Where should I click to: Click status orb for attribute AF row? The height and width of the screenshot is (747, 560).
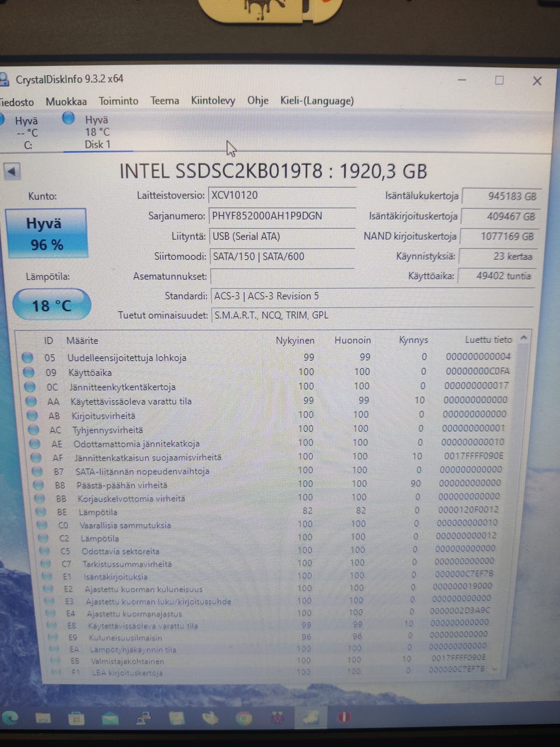point(36,458)
